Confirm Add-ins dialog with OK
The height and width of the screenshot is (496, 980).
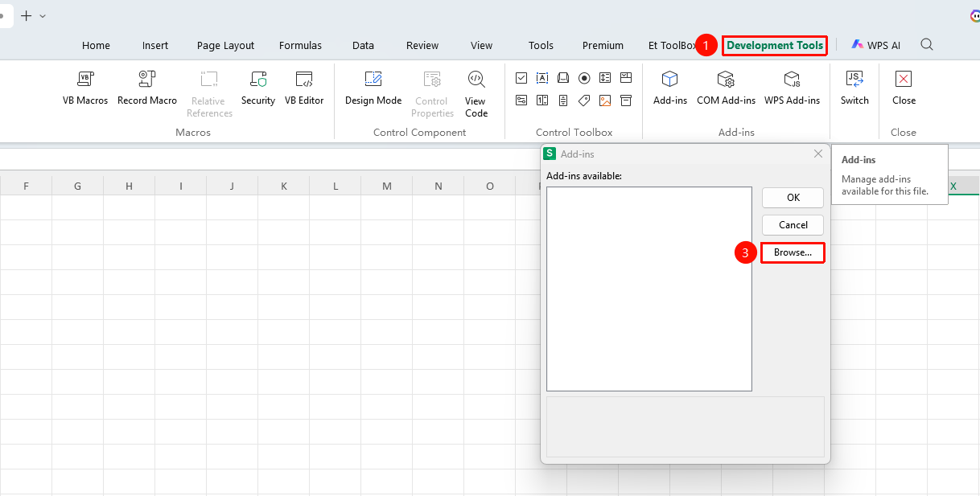click(x=793, y=198)
